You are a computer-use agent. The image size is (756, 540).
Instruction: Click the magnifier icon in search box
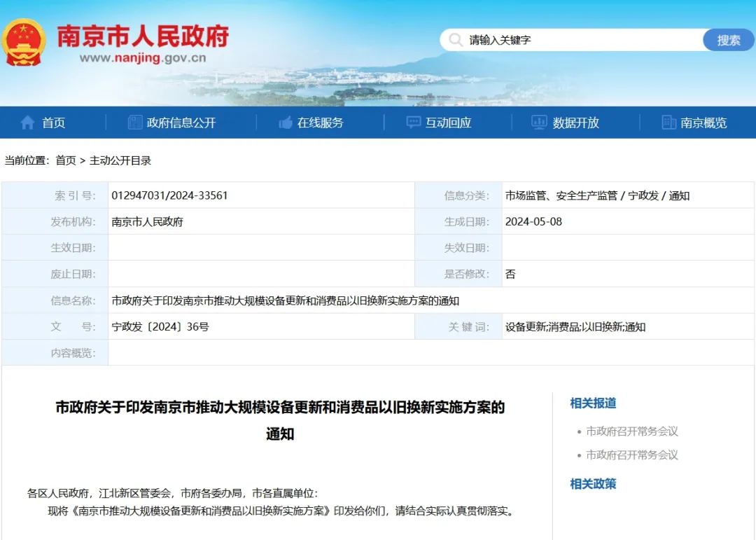pos(456,40)
